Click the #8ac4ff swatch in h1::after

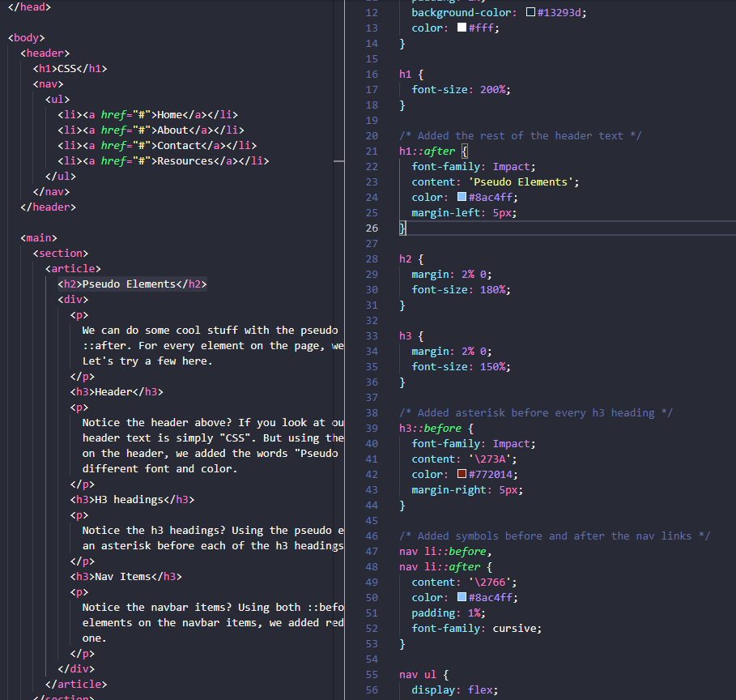462,197
